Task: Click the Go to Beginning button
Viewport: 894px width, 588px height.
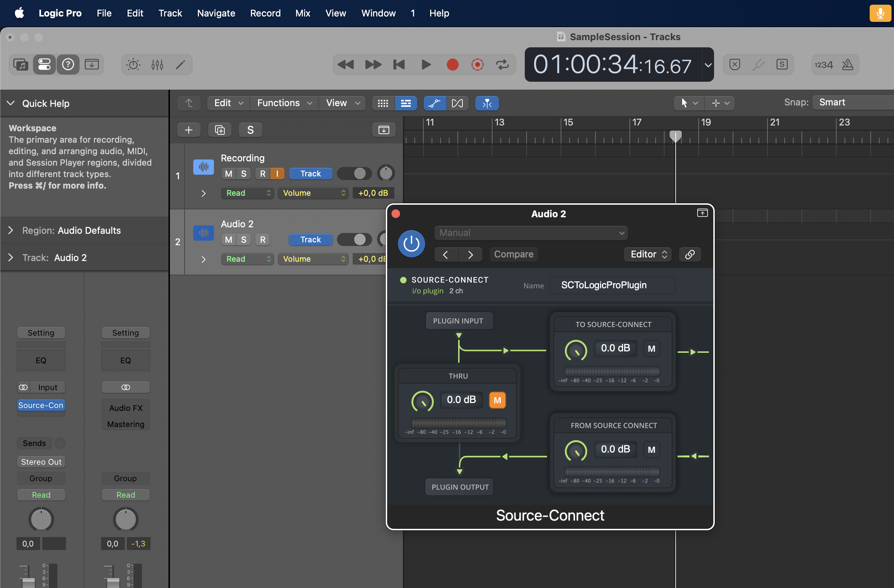Action: (399, 65)
